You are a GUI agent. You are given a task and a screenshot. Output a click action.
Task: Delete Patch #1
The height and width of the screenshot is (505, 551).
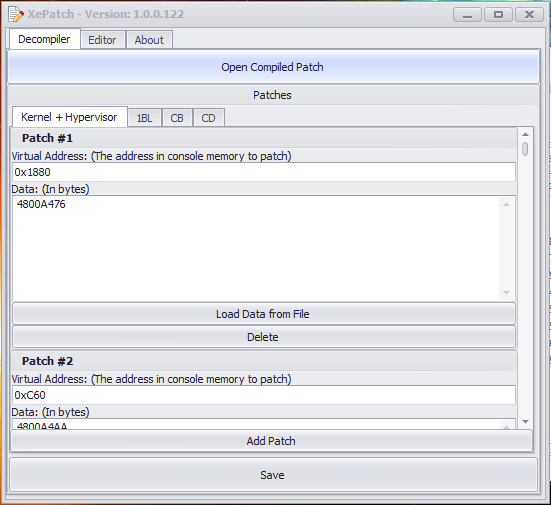point(264,337)
